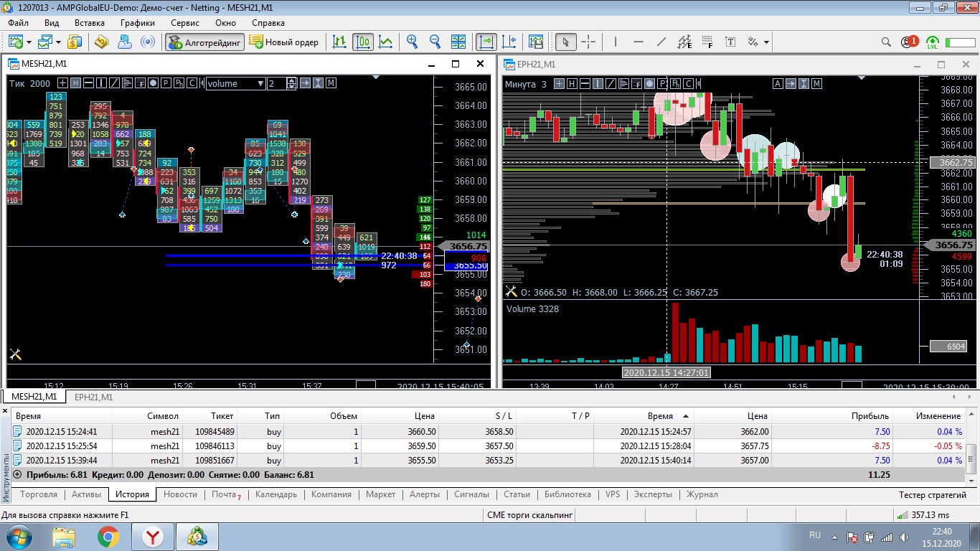Open Google Chrome from the taskbar

click(108, 537)
